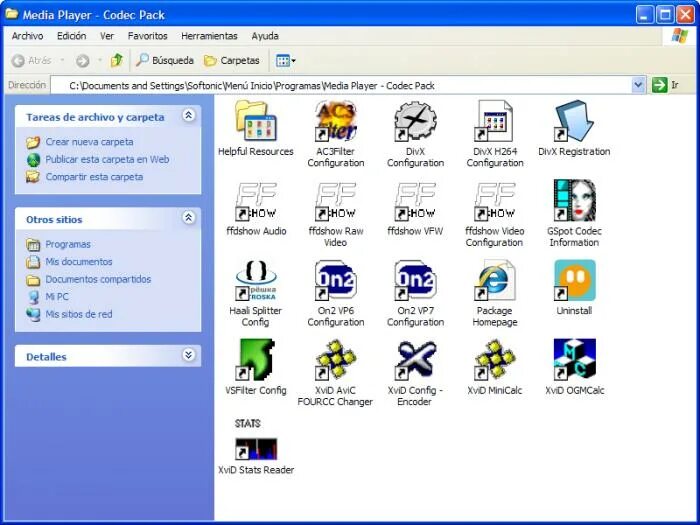Collapse Tareas de archivo y carpeta panel
The width and height of the screenshot is (700, 525).
(x=188, y=116)
